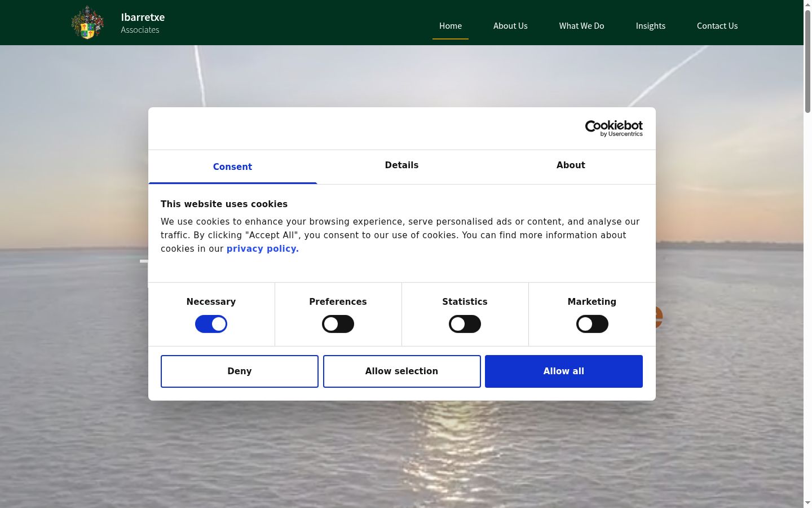Image resolution: width=812 pixels, height=508 pixels.
Task: Switch to the Consent tab
Action: point(232,167)
